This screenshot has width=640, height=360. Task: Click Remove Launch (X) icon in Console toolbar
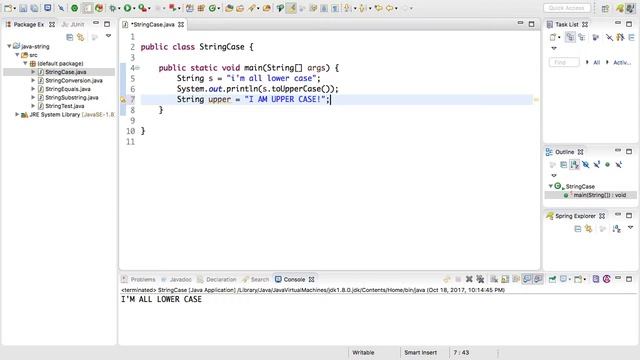tap(469, 279)
